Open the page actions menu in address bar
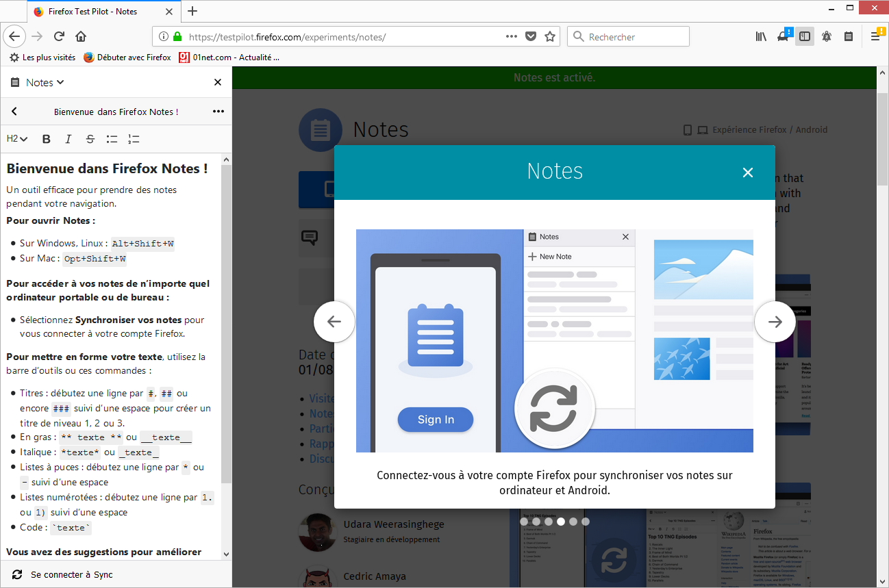The image size is (889, 588). pos(512,36)
